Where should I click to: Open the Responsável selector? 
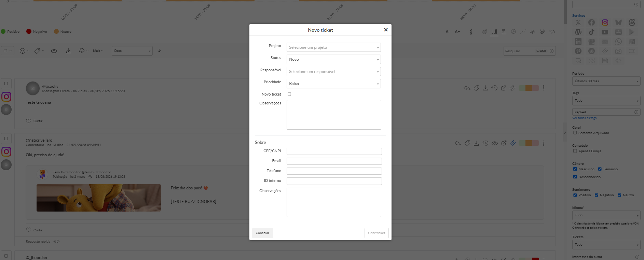pos(333,72)
